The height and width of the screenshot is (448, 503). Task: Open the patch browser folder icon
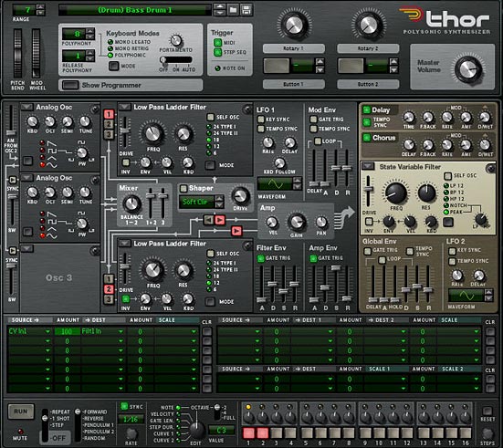pyautogui.click(x=233, y=10)
